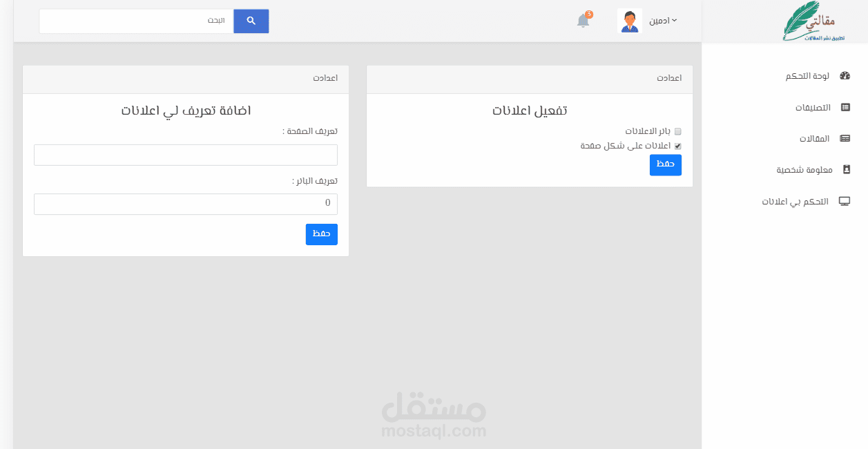Screen dimensions: 868x449
Task: Click the magnifier search button
Action: [251, 21]
